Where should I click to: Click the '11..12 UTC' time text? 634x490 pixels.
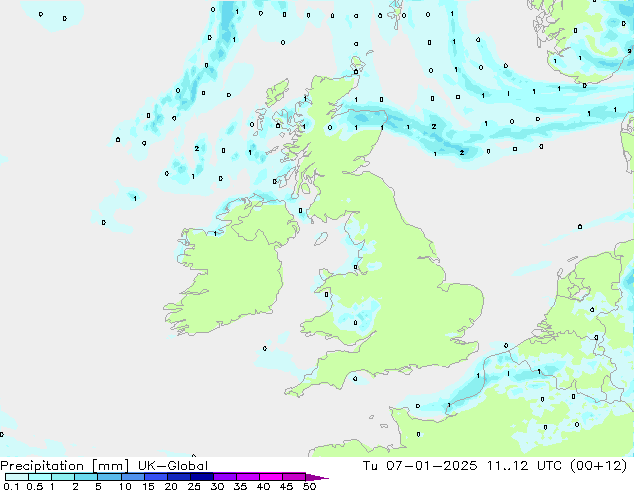click(524, 466)
